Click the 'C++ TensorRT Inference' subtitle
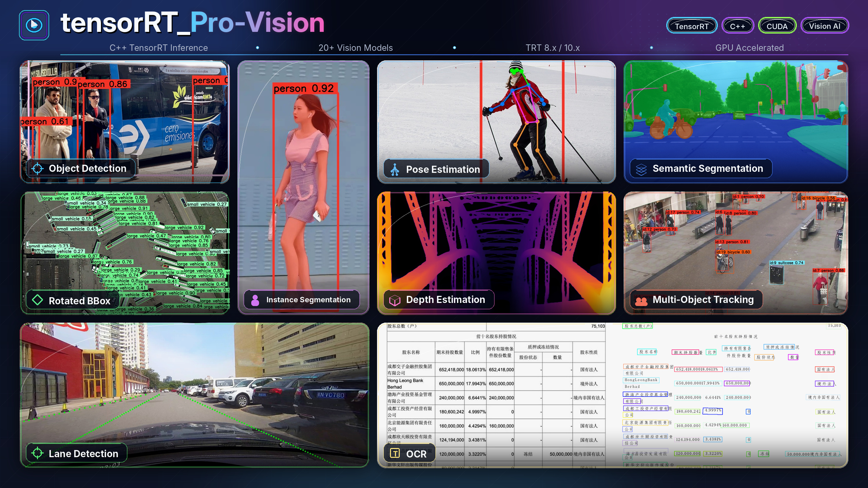The height and width of the screenshot is (488, 868). click(159, 48)
